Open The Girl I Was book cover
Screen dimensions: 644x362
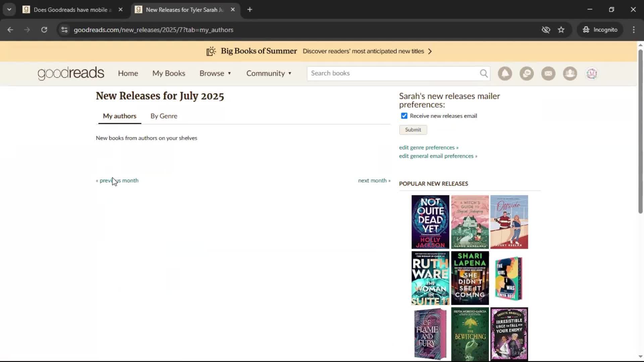(509, 278)
